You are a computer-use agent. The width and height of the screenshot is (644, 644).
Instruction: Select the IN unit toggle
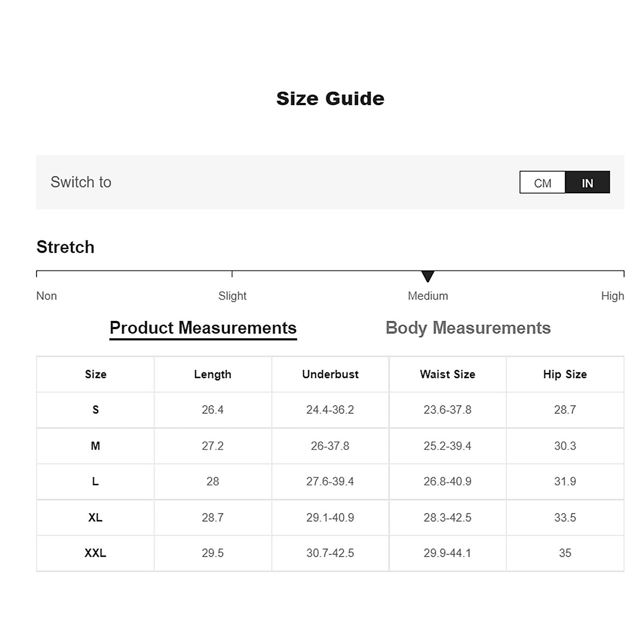[x=587, y=182]
